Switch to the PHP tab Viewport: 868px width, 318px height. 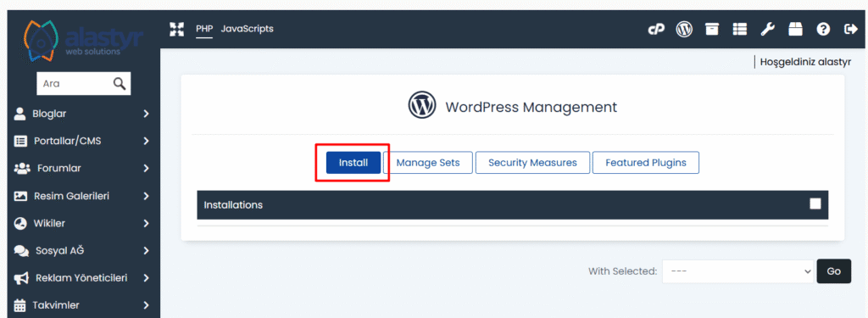click(204, 30)
